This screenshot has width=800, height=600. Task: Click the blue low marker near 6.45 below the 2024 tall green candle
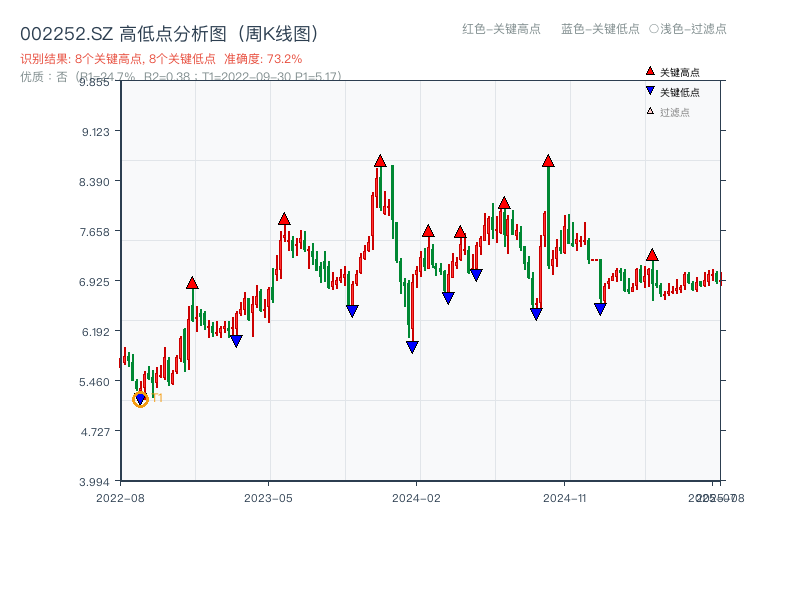[x=536, y=314]
